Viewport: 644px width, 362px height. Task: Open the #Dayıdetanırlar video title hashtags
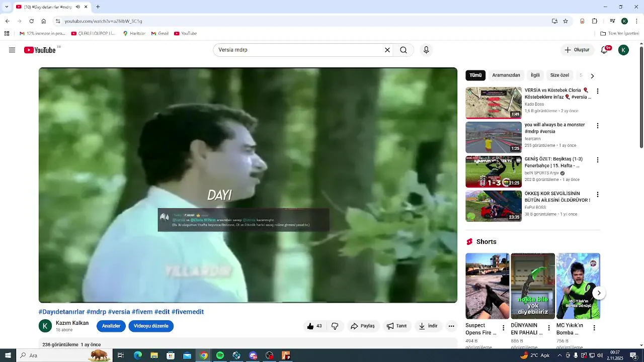[x=121, y=312]
